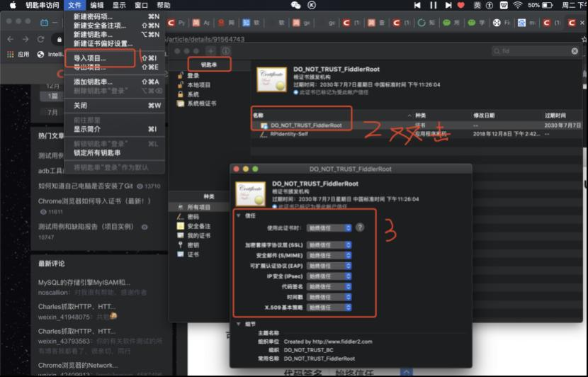
Task: Open the 显示 menu in menu bar
Action: click(x=119, y=5)
